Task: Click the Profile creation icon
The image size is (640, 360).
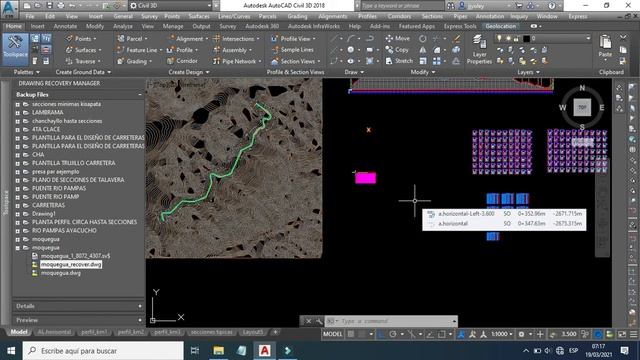Action: (171, 50)
